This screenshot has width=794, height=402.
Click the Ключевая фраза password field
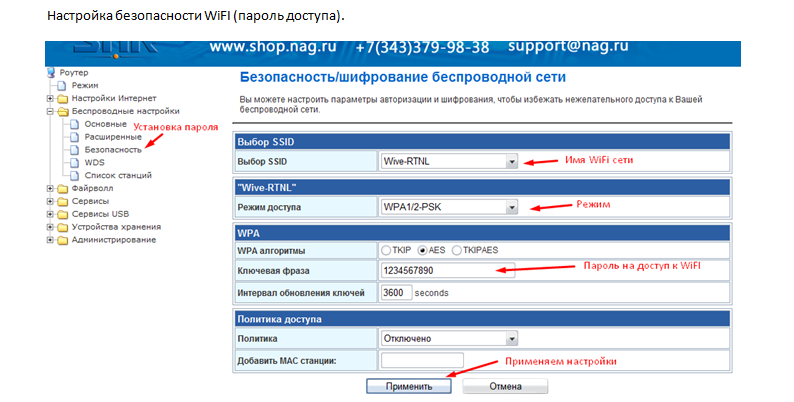point(447,271)
